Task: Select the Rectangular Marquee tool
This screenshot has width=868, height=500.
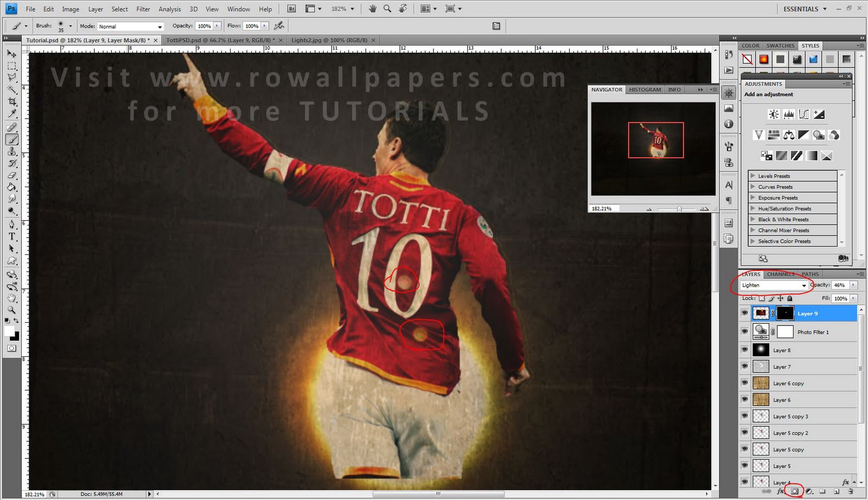Action: pyautogui.click(x=11, y=66)
